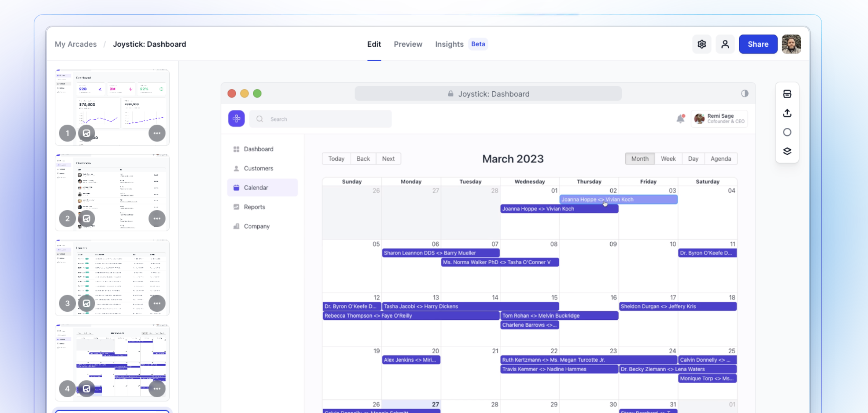Image resolution: width=868 pixels, height=413 pixels.
Task: Switch to the Preview tab
Action: coord(408,44)
